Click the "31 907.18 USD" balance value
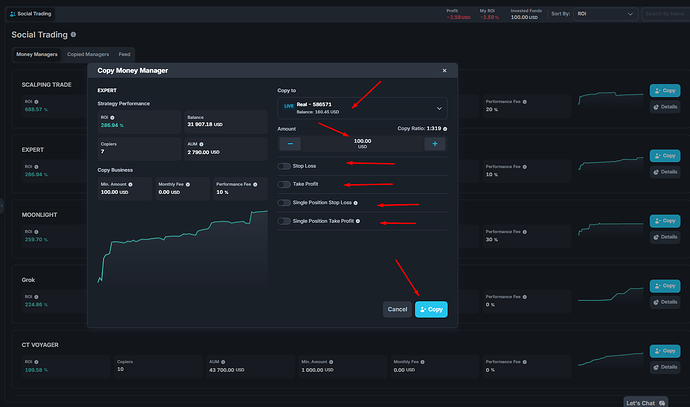This screenshot has height=407, width=690. [x=205, y=125]
